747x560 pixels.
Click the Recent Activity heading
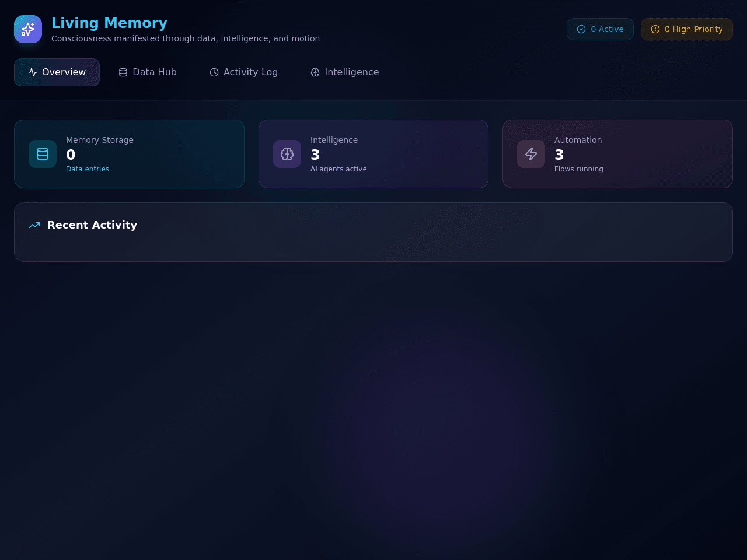pyautogui.click(x=92, y=225)
